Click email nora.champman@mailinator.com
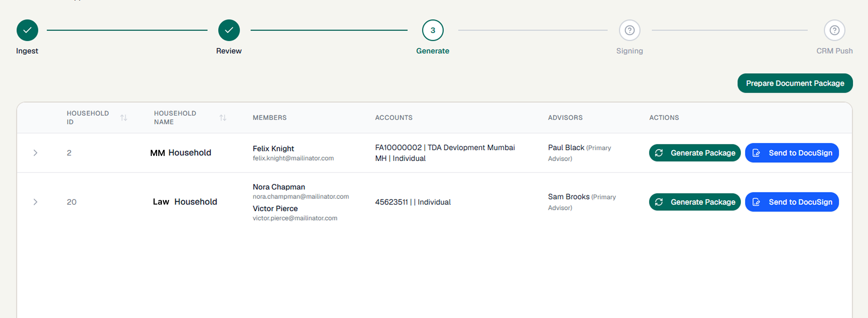This screenshot has width=868, height=318. [301, 197]
